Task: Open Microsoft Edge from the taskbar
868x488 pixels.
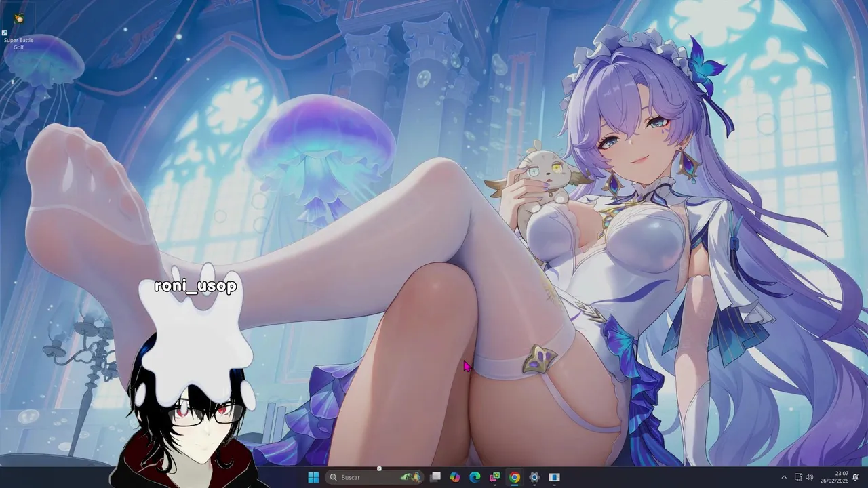Action: pyautogui.click(x=475, y=477)
